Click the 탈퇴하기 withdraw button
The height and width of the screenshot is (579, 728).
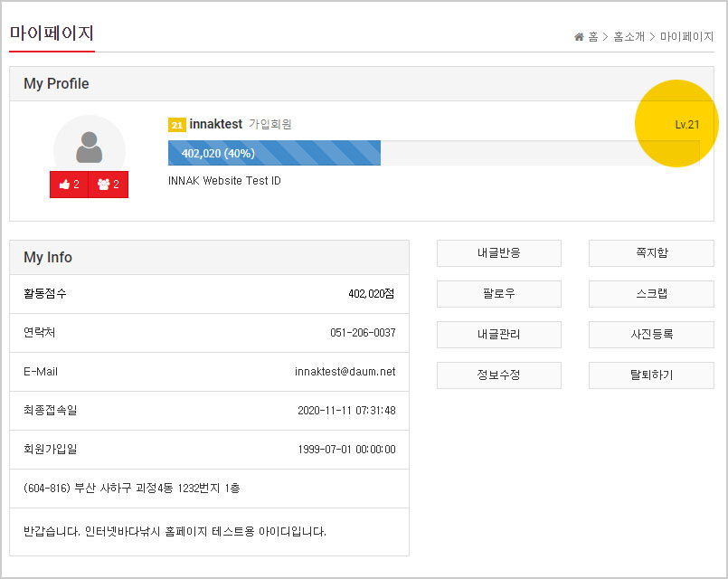651,375
